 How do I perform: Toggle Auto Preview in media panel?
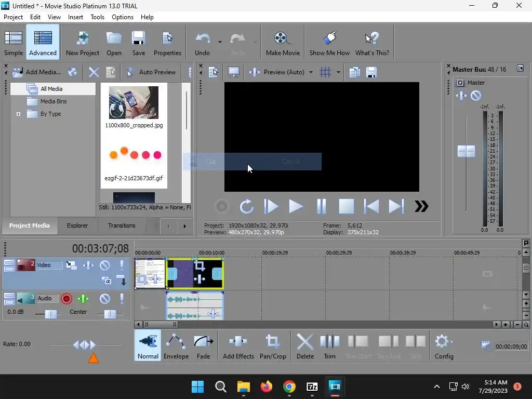point(151,72)
